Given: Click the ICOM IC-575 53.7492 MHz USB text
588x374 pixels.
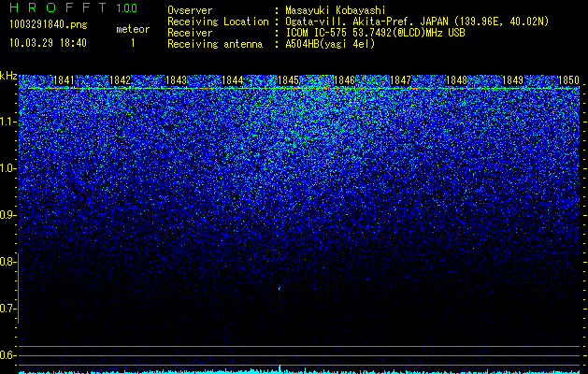Looking at the screenshot, I should point(375,33).
